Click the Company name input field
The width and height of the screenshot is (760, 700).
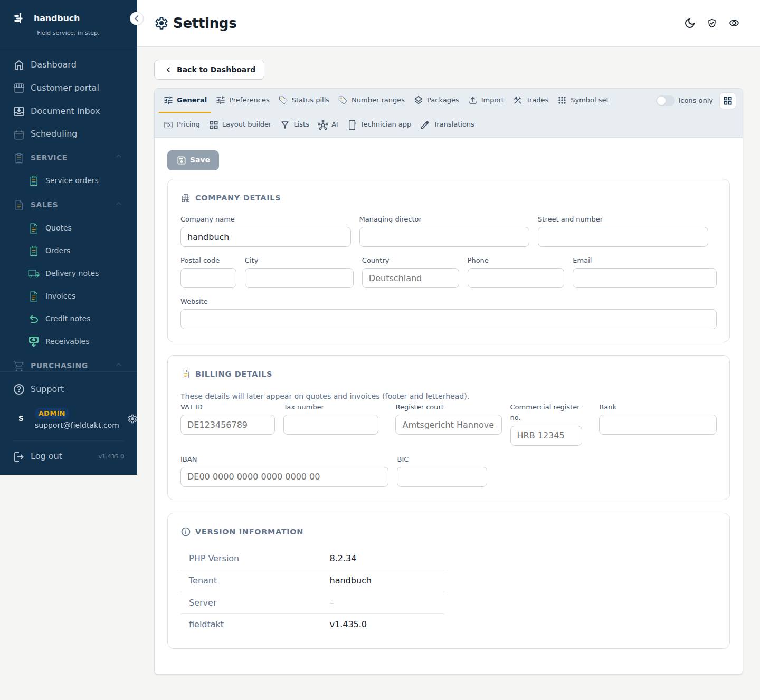point(265,237)
